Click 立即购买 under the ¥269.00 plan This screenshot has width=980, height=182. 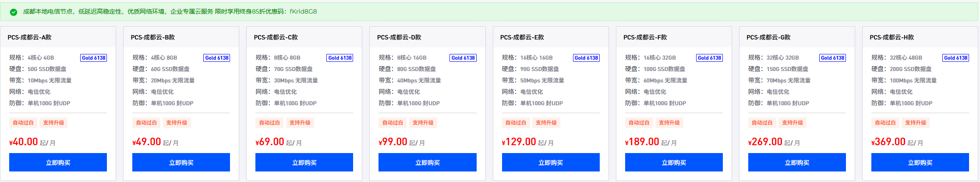pos(797,162)
